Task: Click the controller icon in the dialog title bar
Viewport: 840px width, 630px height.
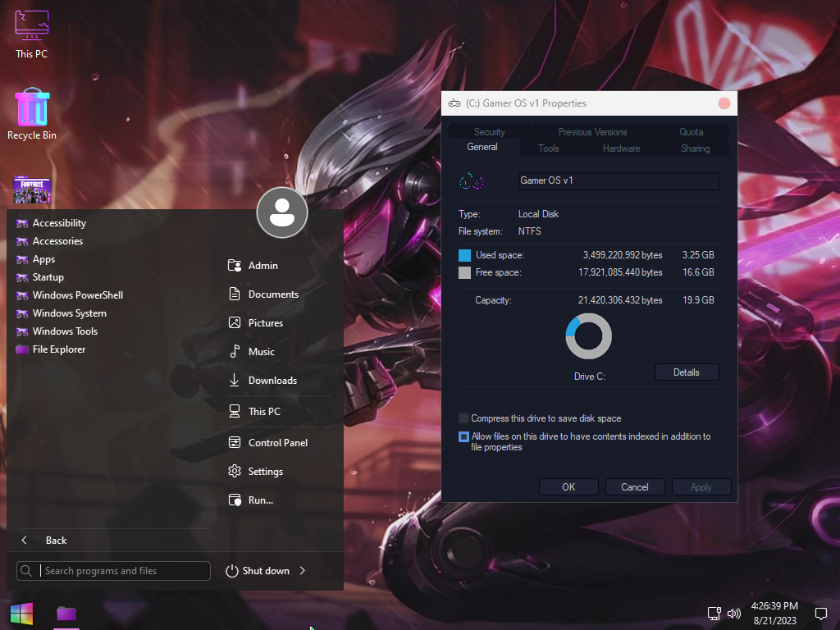Action: click(454, 103)
